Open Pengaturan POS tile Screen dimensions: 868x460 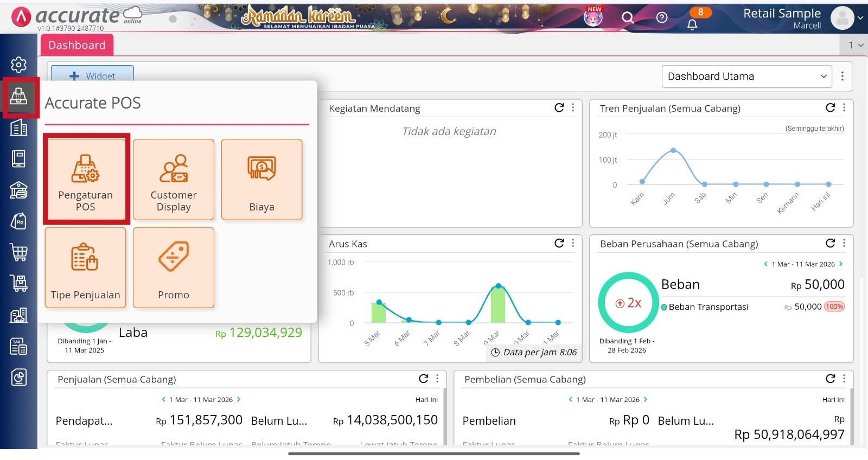click(x=86, y=179)
